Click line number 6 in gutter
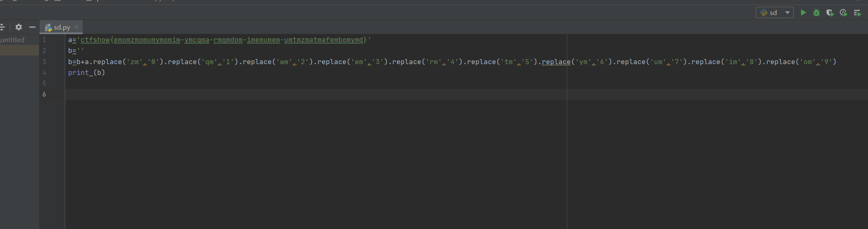 pos(44,94)
